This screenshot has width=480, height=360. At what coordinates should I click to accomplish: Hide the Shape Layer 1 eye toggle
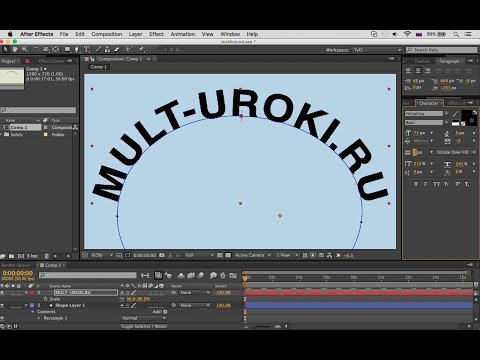[3, 305]
